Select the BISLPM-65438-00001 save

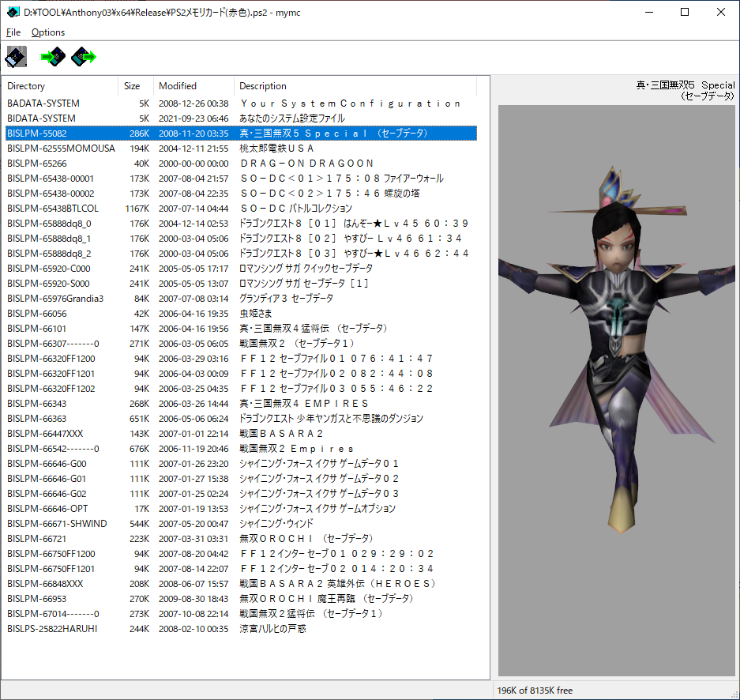(x=241, y=179)
